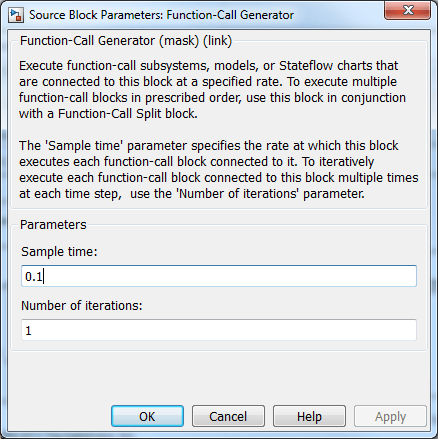Click the Parameters group heading
Viewport: 438px width, 439px height.
pyautogui.click(x=53, y=225)
